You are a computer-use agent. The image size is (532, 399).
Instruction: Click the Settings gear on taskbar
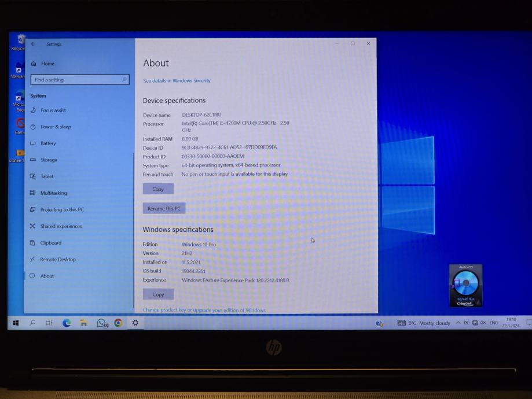(x=135, y=323)
